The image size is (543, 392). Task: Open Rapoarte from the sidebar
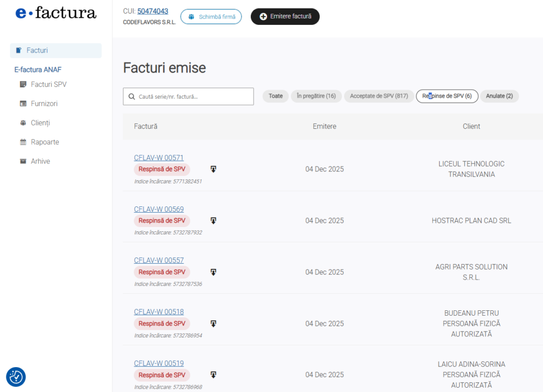[45, 142]
